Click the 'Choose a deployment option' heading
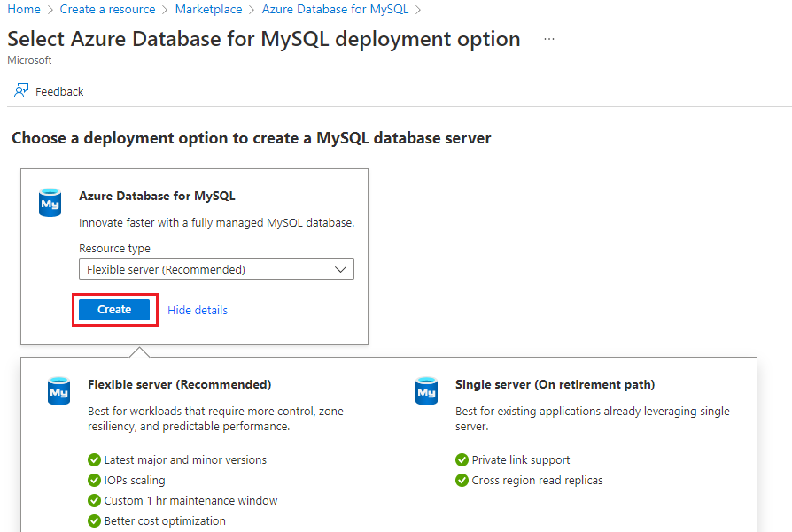 (251, 138)
